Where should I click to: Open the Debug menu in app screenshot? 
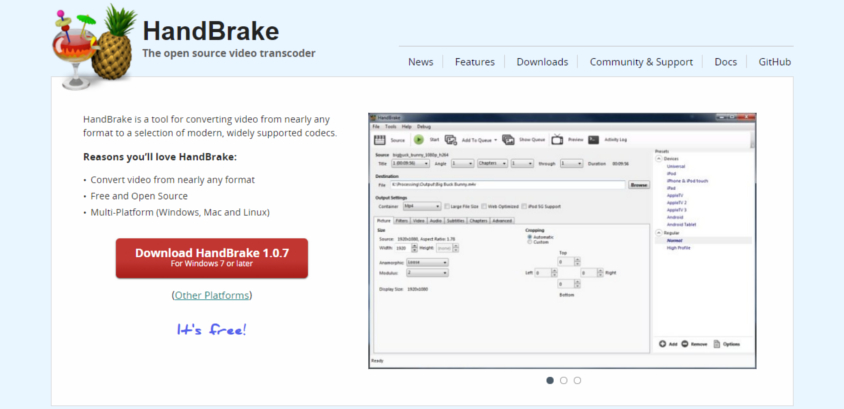[x=424, y=126]
